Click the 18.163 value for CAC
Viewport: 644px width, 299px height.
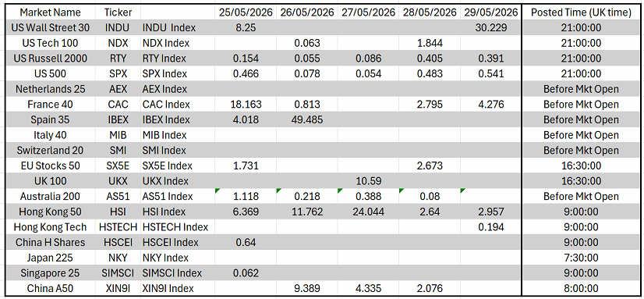click(x=246, y=105)
